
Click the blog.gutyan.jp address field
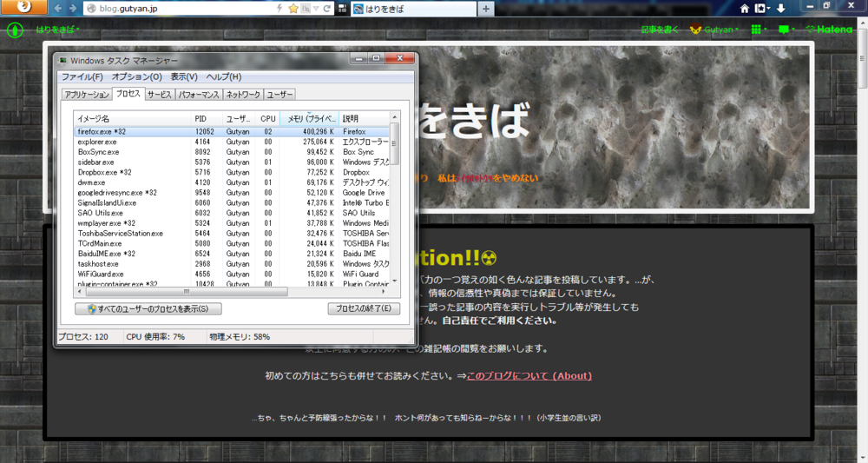(186, 9)
